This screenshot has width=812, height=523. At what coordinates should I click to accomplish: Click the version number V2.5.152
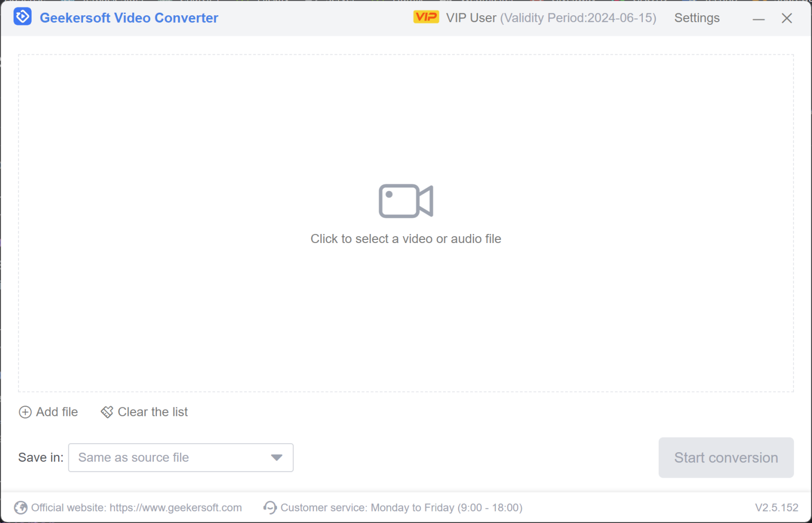point(777,508)
